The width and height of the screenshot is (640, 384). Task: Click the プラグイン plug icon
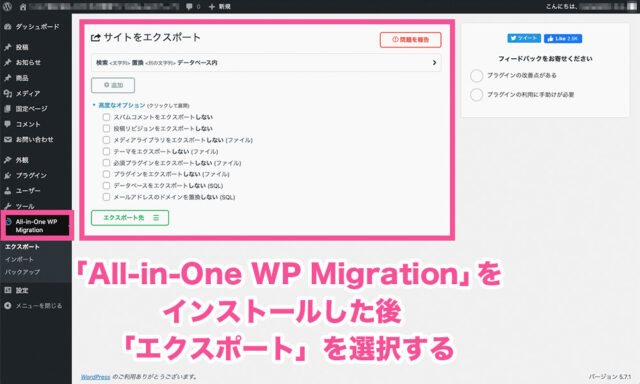7,175
